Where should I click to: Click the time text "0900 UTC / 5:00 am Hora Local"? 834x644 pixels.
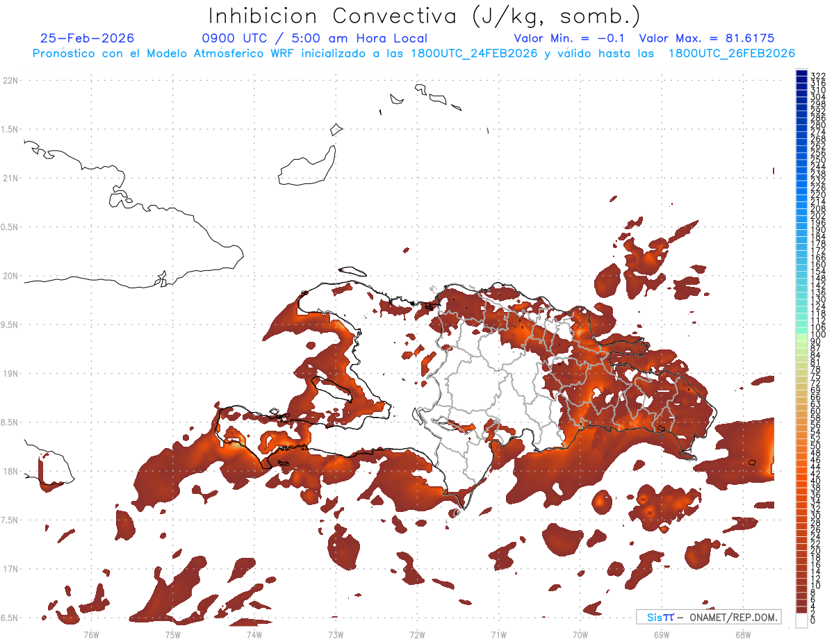click(x=314, y=38)
